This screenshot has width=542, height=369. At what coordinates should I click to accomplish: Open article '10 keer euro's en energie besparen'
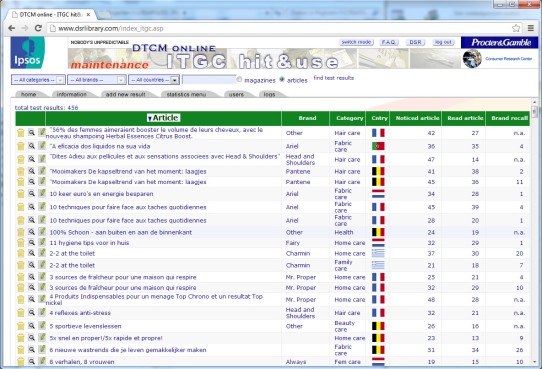coord(101,194)
